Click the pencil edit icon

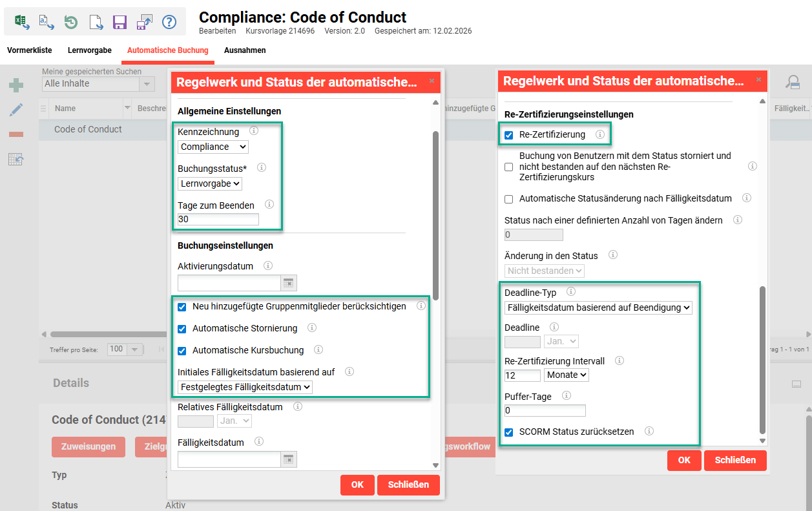coord(16,110)
